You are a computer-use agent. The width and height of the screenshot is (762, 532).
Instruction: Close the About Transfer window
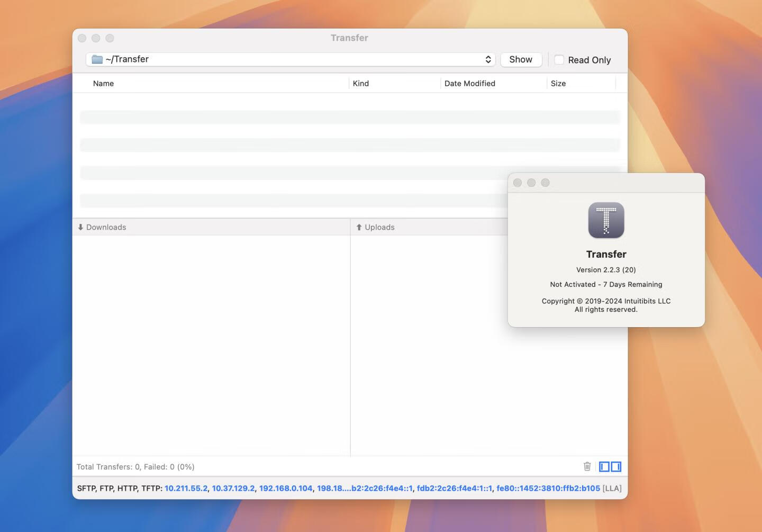(x=518, y=183)
